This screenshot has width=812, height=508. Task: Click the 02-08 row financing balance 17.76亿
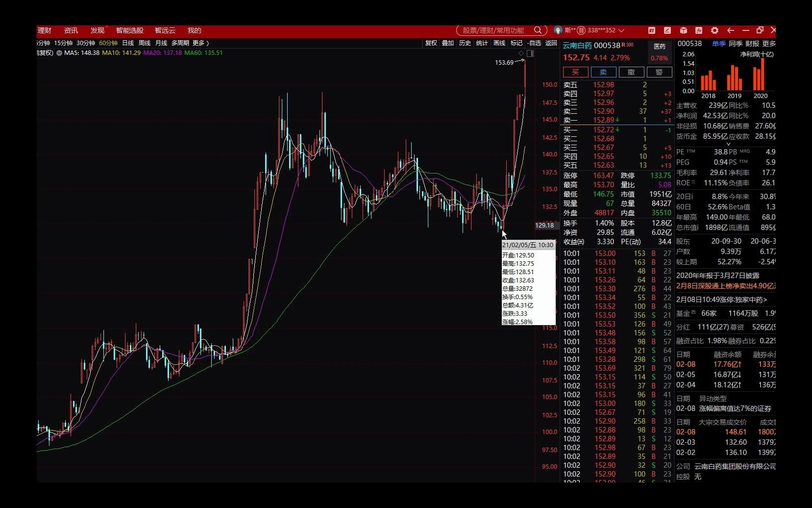(727, 364)
